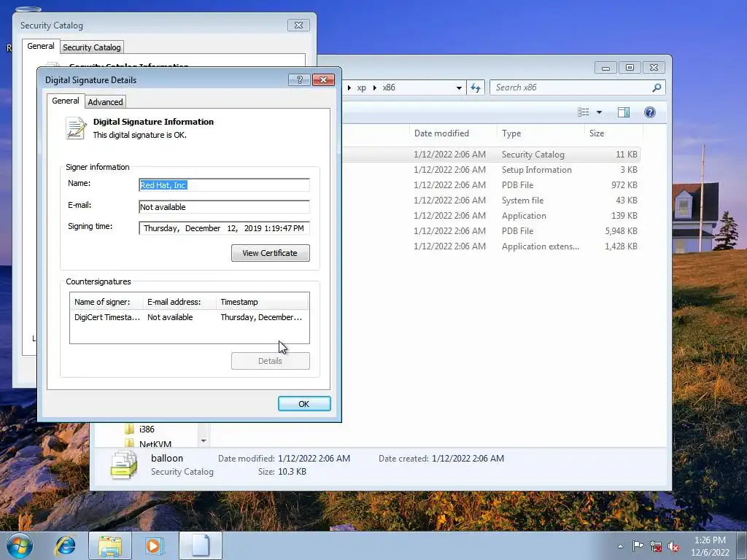
Task: Open the address bar history dropdown
Action: pyautogui.click(x=459, y=87)
